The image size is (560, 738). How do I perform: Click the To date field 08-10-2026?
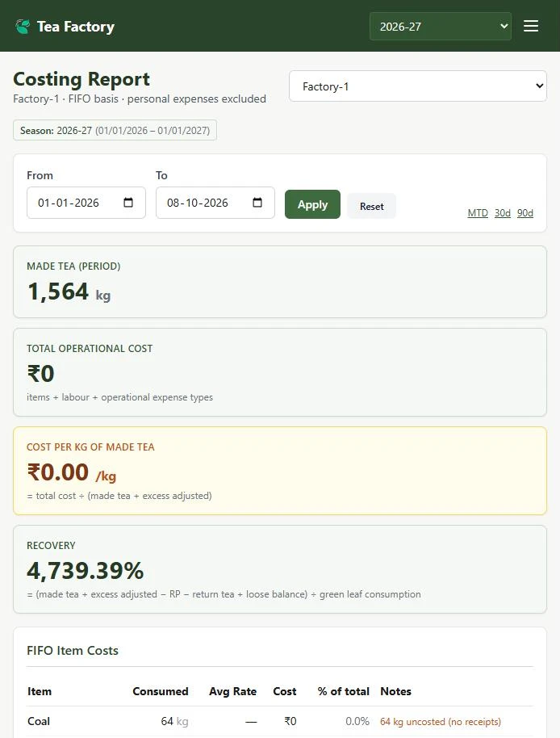click(215, 203)
